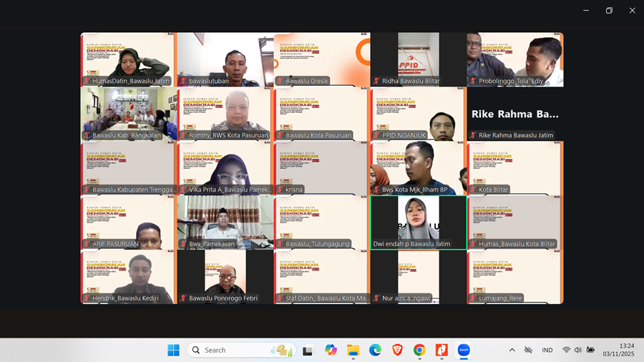Open Microsoft Edge from the taskbar
The width and height of the screenshot is (644, 362).
point(375,350)
